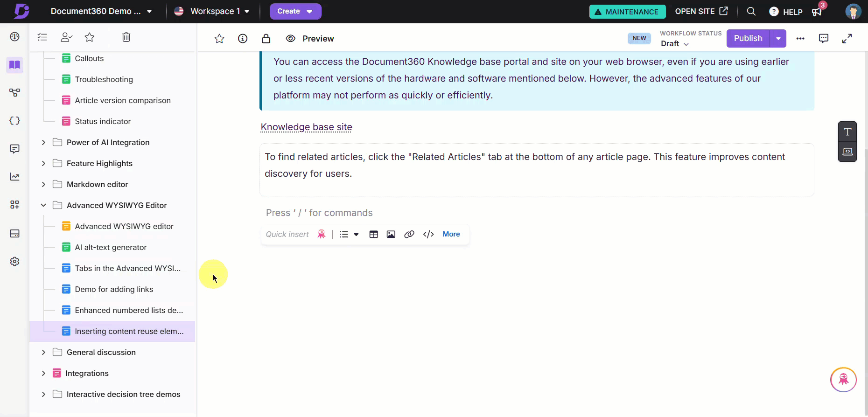Screen dimensions: 868x417
Task: Open the recycle bin trash icon
Action: (126, 37)
